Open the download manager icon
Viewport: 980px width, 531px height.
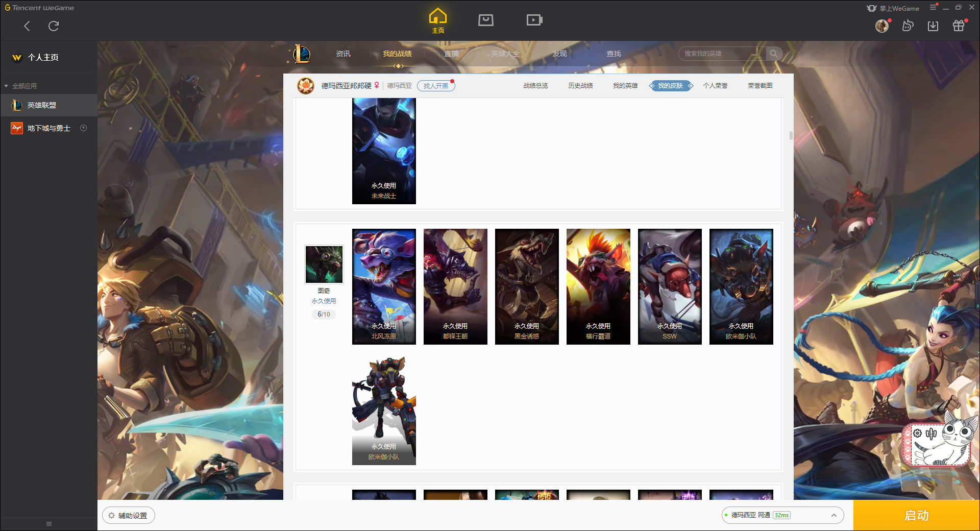coord(933,26)
